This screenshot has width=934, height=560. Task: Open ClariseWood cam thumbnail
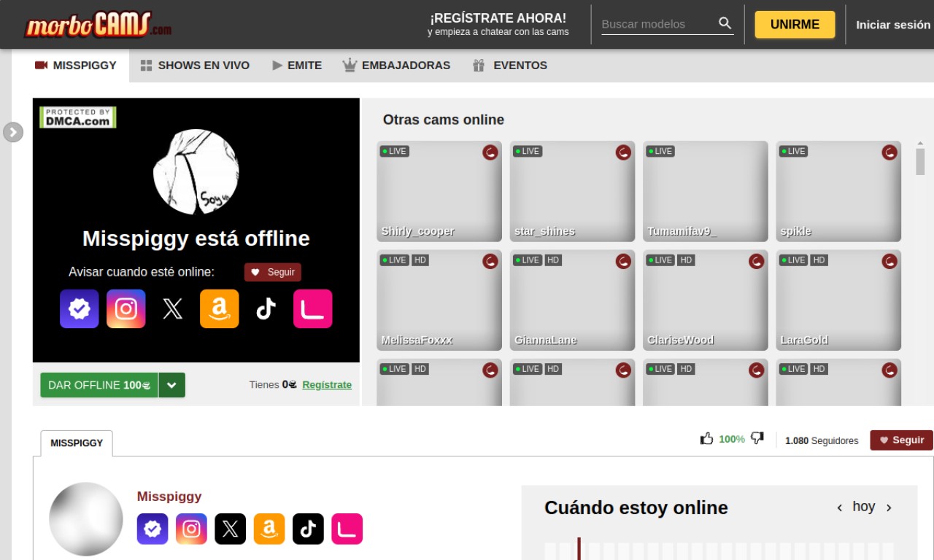point(706,300)
